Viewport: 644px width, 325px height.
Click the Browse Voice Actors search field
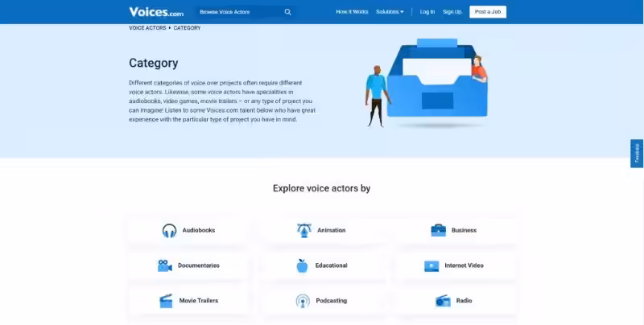(237, 12)
